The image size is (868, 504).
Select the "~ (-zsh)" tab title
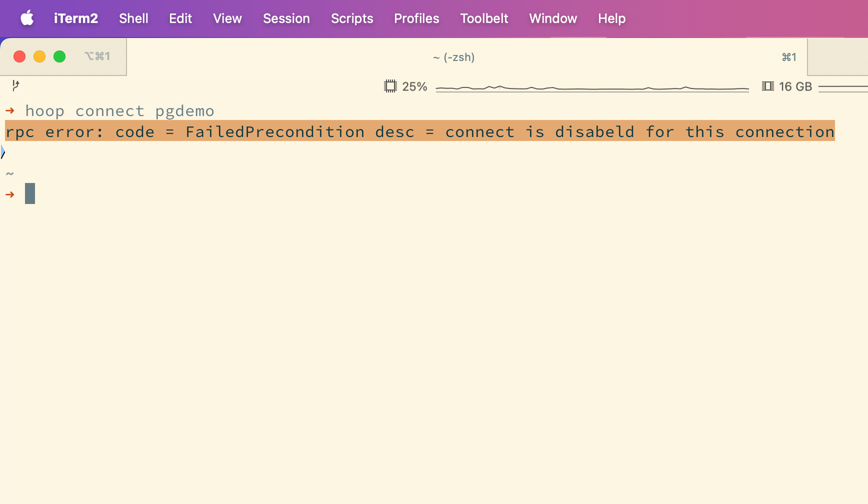point(453,57)
